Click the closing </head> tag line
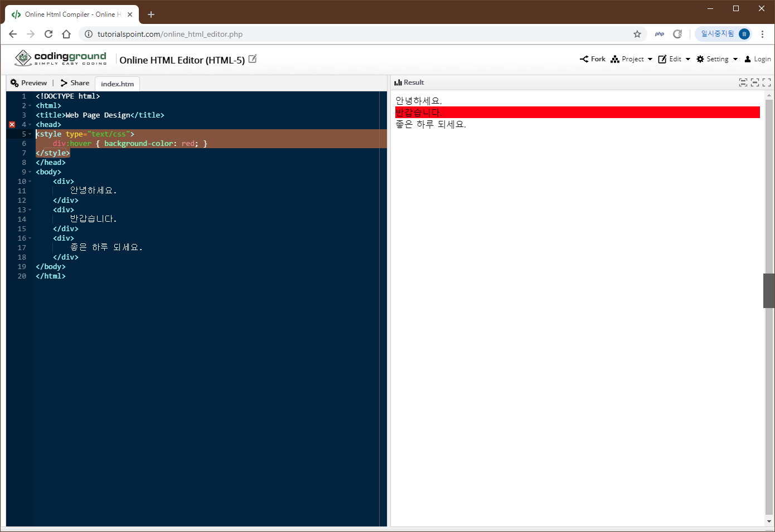This screenshot has width=775, height=532. pyautogui.click(x=51, y=163)
